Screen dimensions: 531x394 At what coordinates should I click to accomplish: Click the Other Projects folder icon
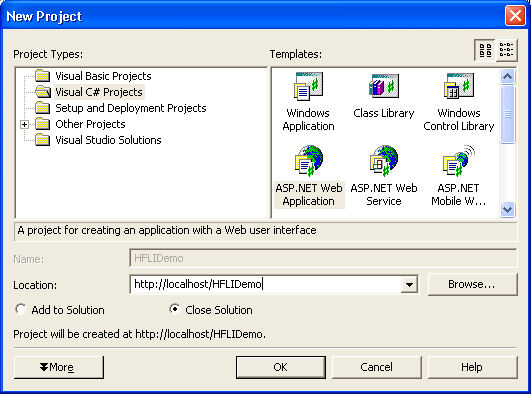43,124
